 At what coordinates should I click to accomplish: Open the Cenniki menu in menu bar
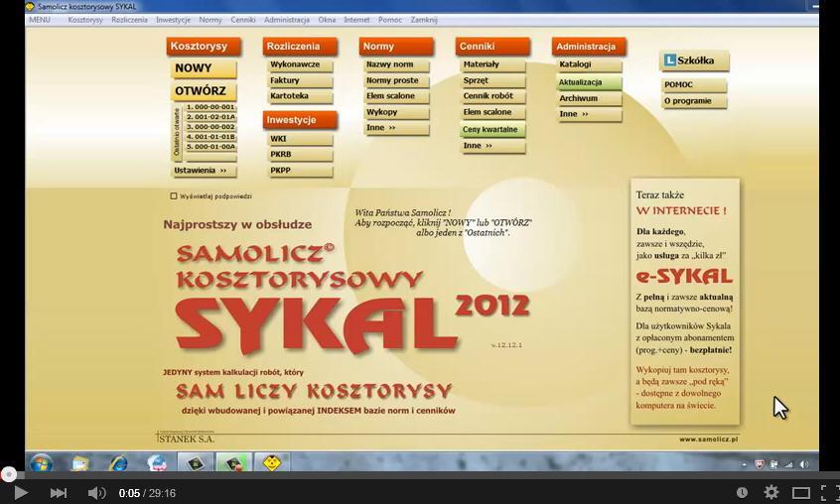242,20
